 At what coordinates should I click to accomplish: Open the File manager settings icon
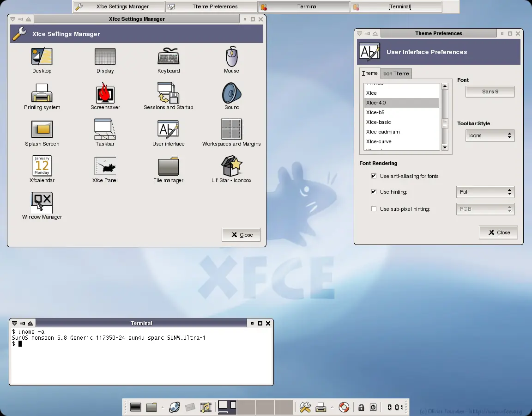(168, 166)
